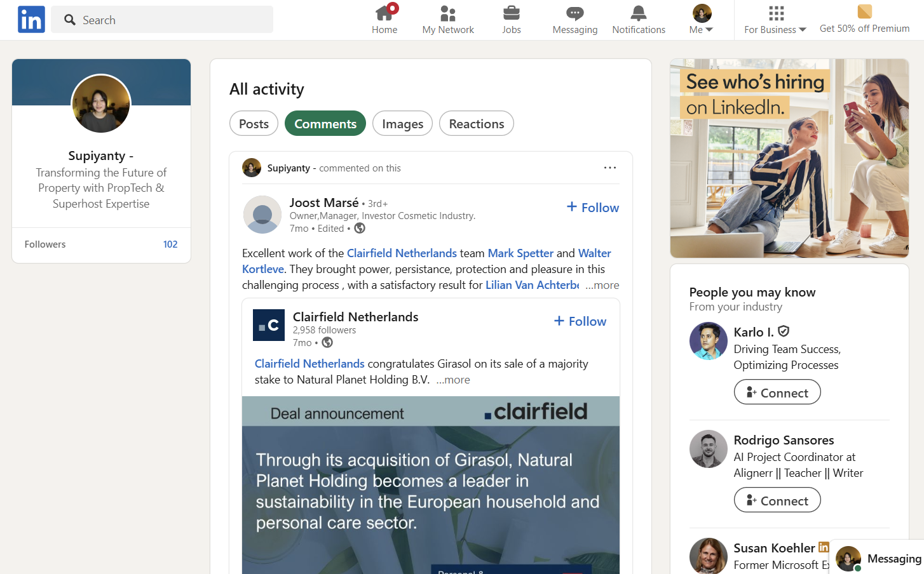Screen dimensions: 924x574
Task: View the 102 followers count
Action: [170, 244]
